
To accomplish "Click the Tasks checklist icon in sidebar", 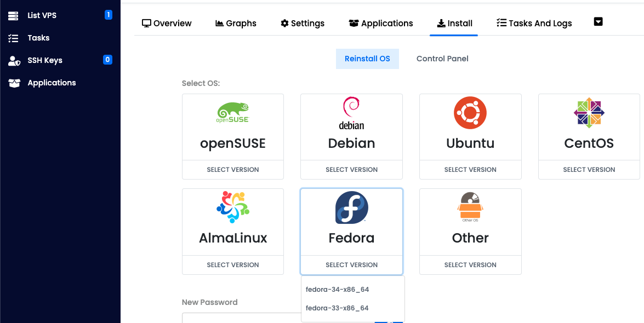I will pos(14,38).
